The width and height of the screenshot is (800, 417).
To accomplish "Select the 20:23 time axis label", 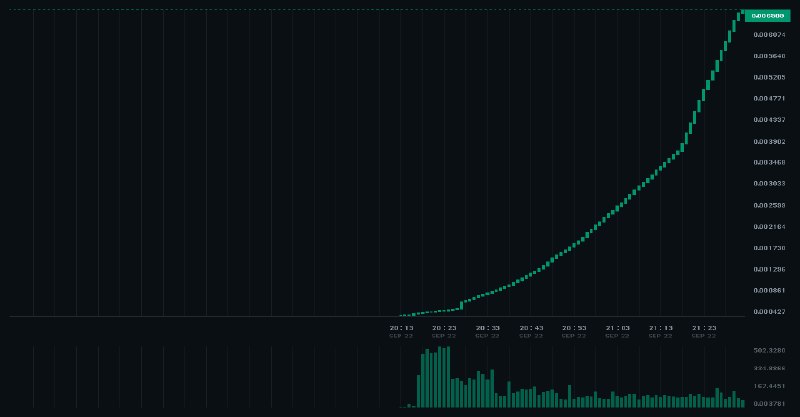I will pos(444,328).
